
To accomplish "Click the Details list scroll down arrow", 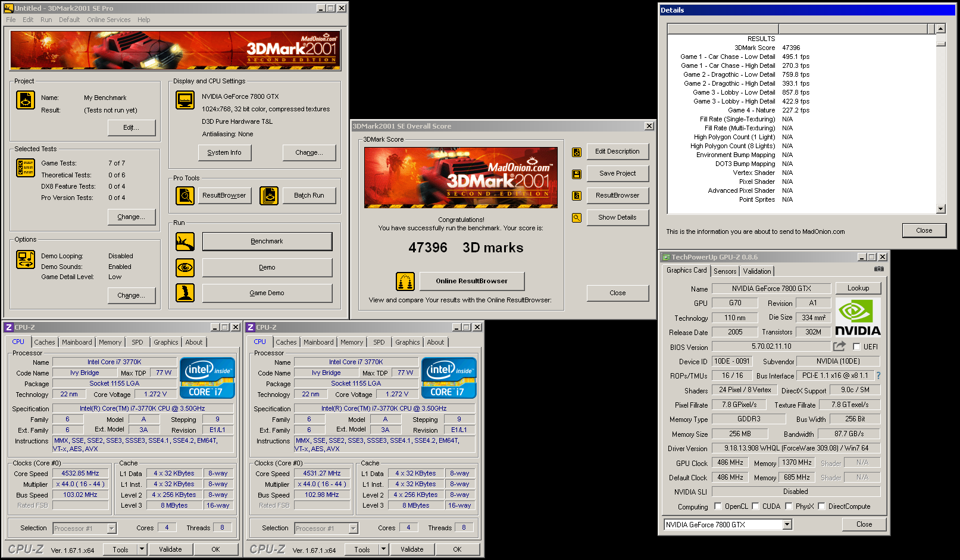I will click(x=940, y=209).
